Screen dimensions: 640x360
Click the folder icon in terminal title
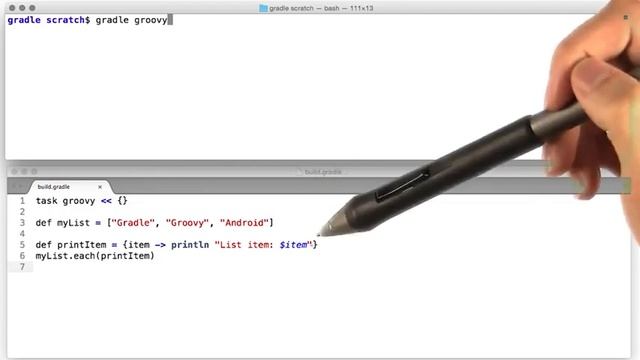coord(263,8)
